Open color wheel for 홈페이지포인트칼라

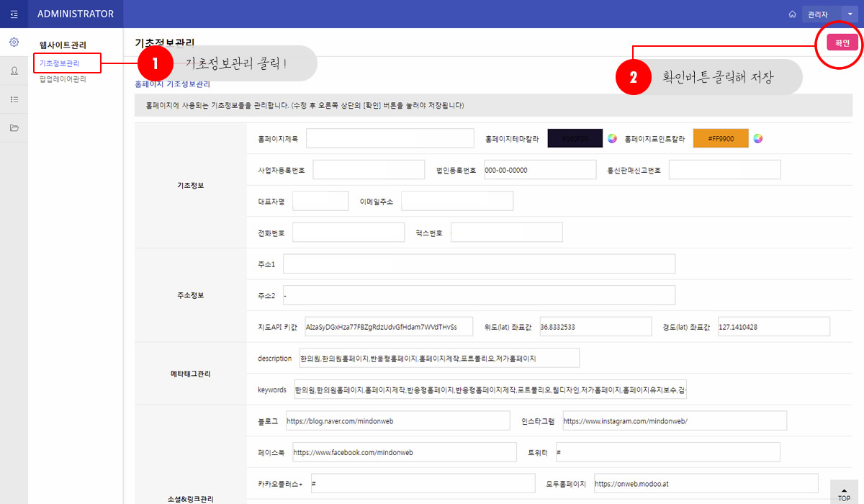pos(757,138)
